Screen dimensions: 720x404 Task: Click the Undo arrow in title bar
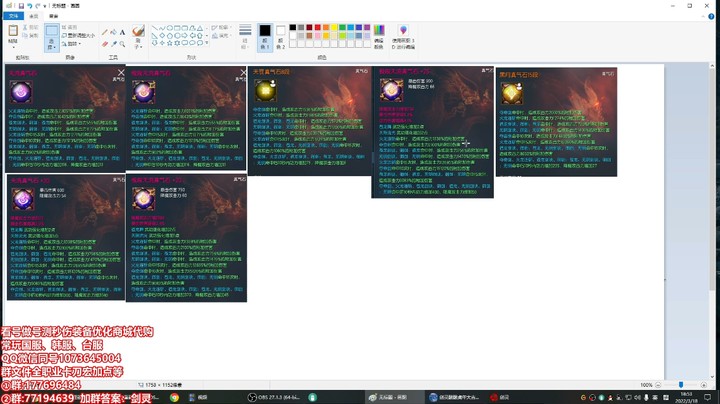[29, 6]
